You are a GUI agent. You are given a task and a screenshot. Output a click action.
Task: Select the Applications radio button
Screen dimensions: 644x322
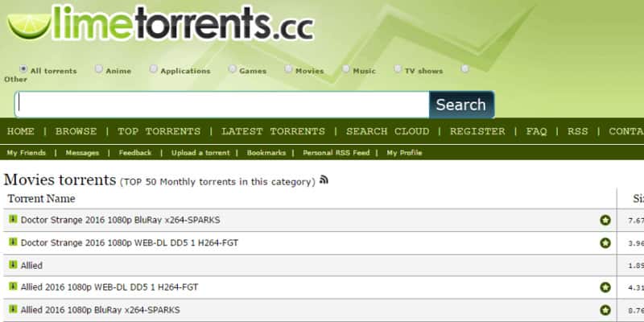coord(153,69)
